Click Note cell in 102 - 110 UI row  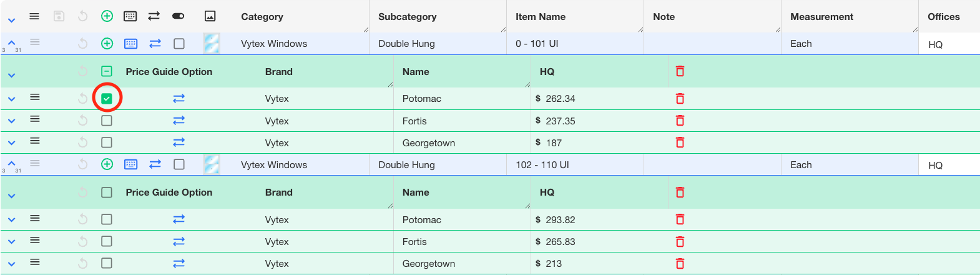tap(712, 165)
